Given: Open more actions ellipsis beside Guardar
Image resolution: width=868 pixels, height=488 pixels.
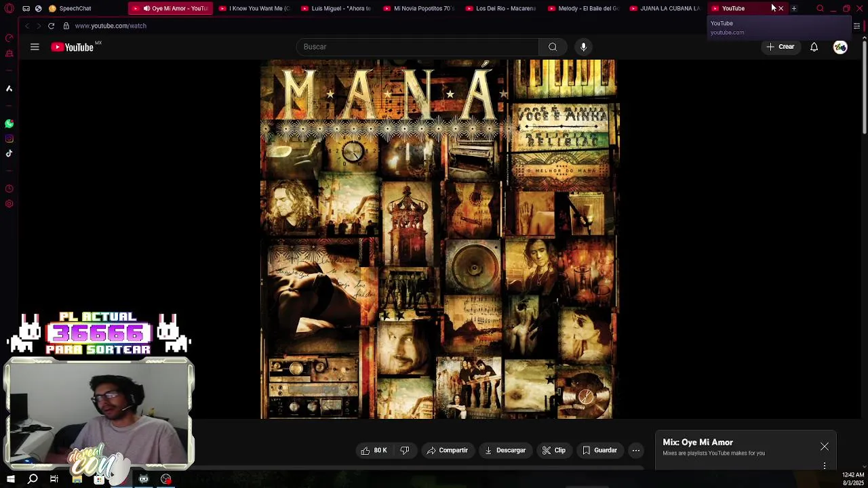Looking at the screenshot, I should point(636,450).
